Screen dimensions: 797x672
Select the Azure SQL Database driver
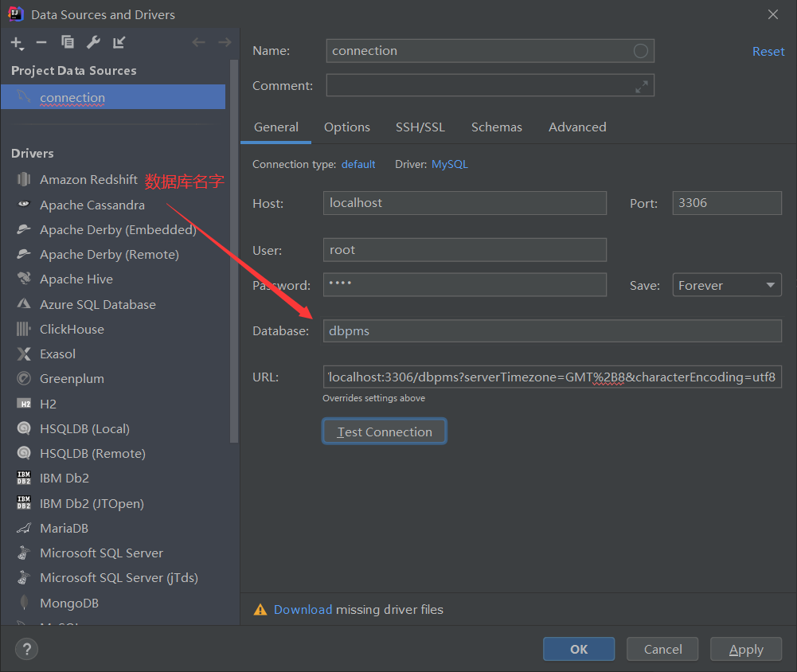tap(98, 304)
